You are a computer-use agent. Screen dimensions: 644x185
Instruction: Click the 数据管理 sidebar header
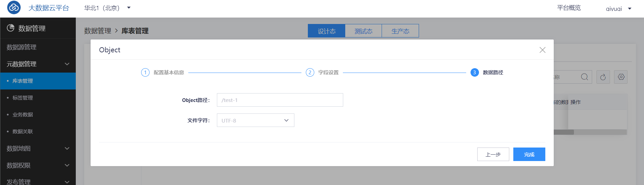38,28
